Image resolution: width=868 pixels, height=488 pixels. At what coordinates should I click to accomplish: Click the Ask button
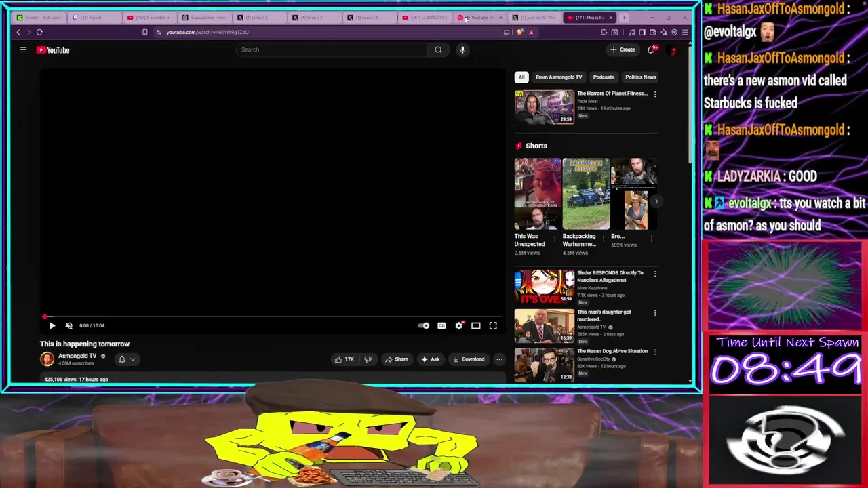coord(431,359)
